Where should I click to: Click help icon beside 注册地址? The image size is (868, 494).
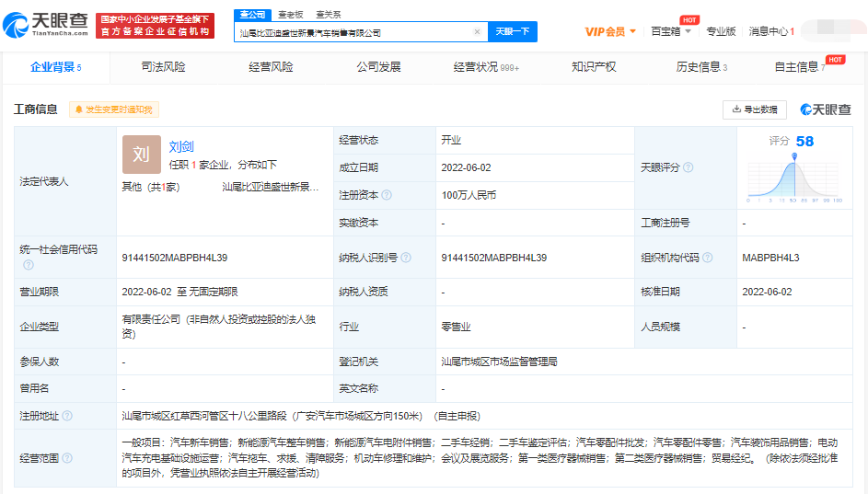(67, 416)
